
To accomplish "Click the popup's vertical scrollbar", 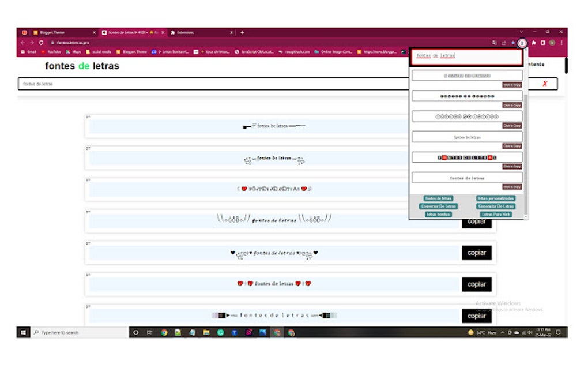I will pos(526,154).
